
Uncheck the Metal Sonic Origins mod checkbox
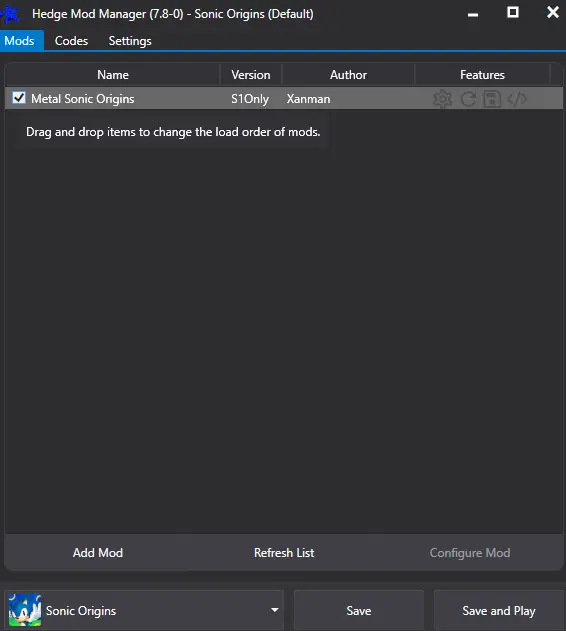19,98
